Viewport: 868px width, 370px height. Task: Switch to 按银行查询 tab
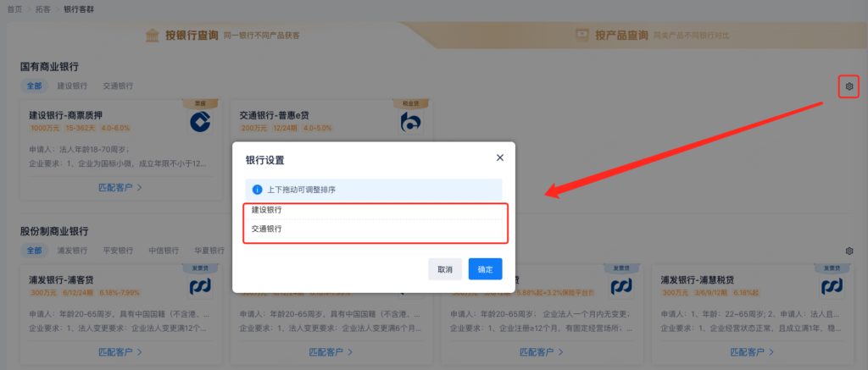coord(222,36)
